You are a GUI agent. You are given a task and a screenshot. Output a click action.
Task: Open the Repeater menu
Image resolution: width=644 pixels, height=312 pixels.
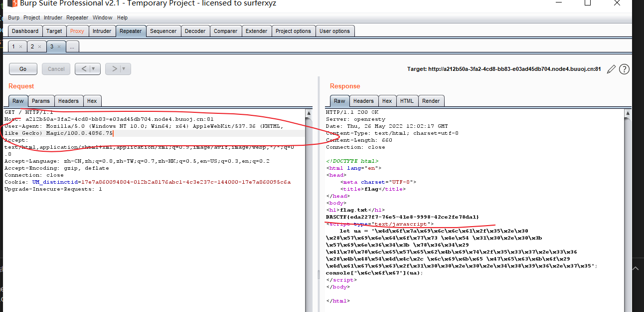coord(77,17)
